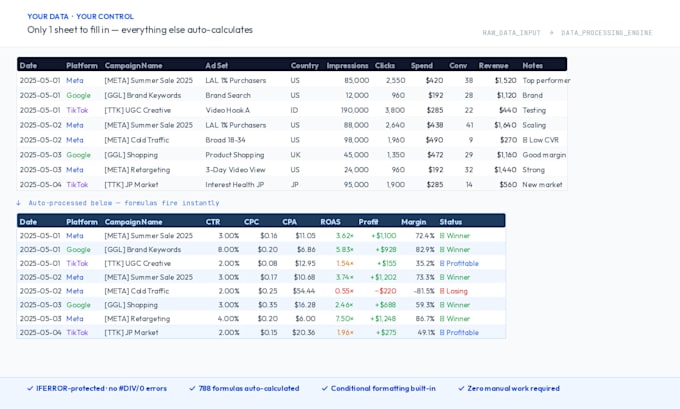Select the "3-Day Video View" ad set cell
Viewport: 680px width, 409px height.
pyautogui.click(x=235, y=170)
